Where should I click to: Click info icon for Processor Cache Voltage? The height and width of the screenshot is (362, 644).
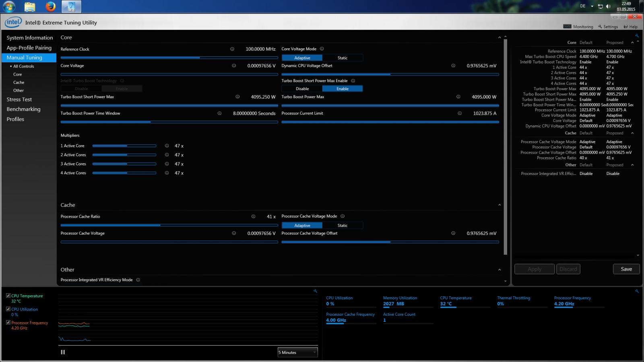[234, 233]
